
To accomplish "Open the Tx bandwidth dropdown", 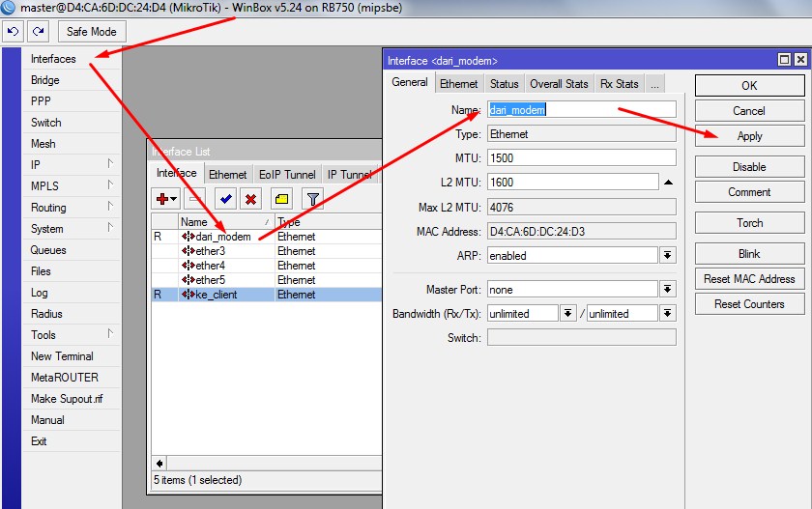I will coord(668,313).
